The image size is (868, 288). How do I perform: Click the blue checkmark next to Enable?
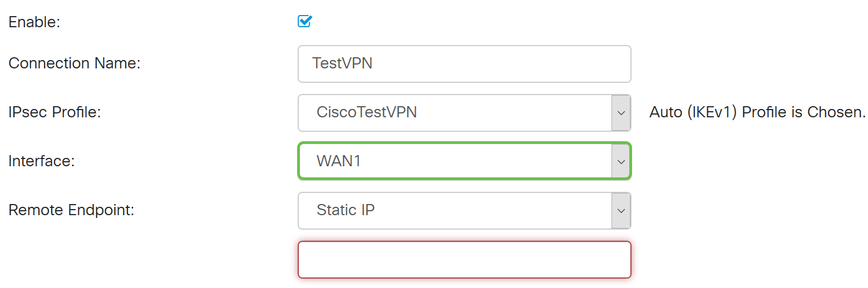coord(304,22)
